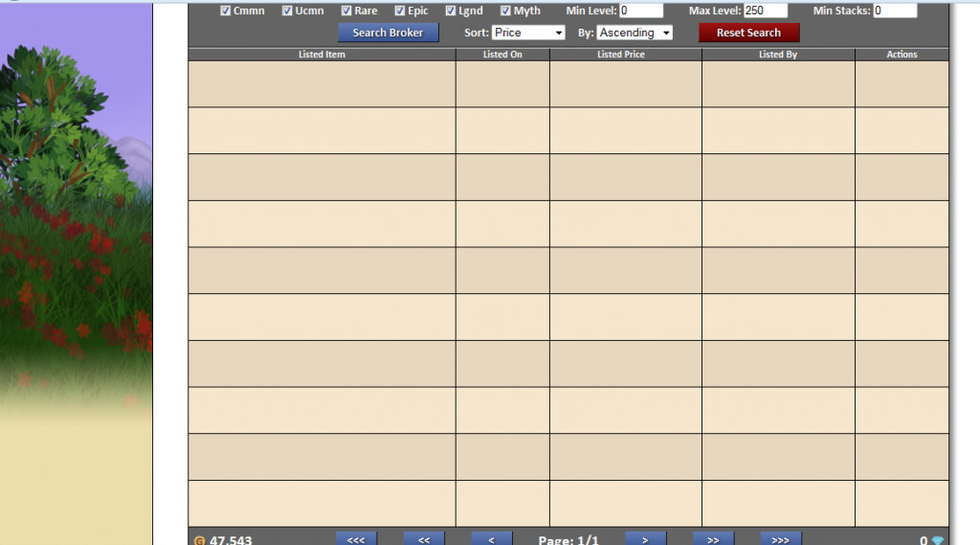Click the gold coin currency icon
The width and height of the screenshot is (980, 545).
click(x=199, y=540)
